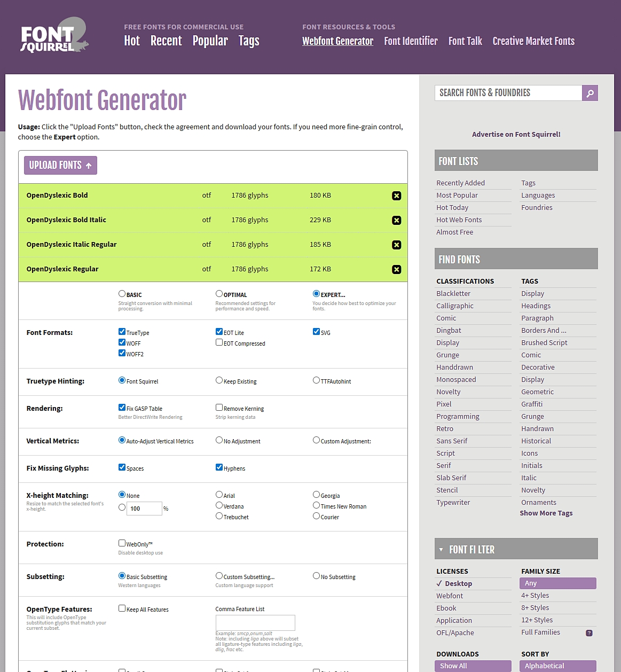Viewport: 621px width, 672px height.
Task: Select Custom Subsetting option
Action: click(219, 576)
